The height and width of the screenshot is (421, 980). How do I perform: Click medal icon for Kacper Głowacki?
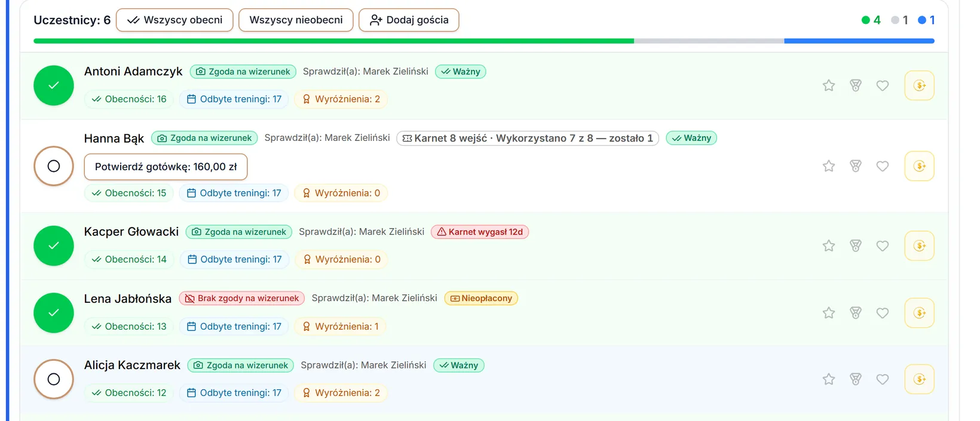(x=856, y=245)
